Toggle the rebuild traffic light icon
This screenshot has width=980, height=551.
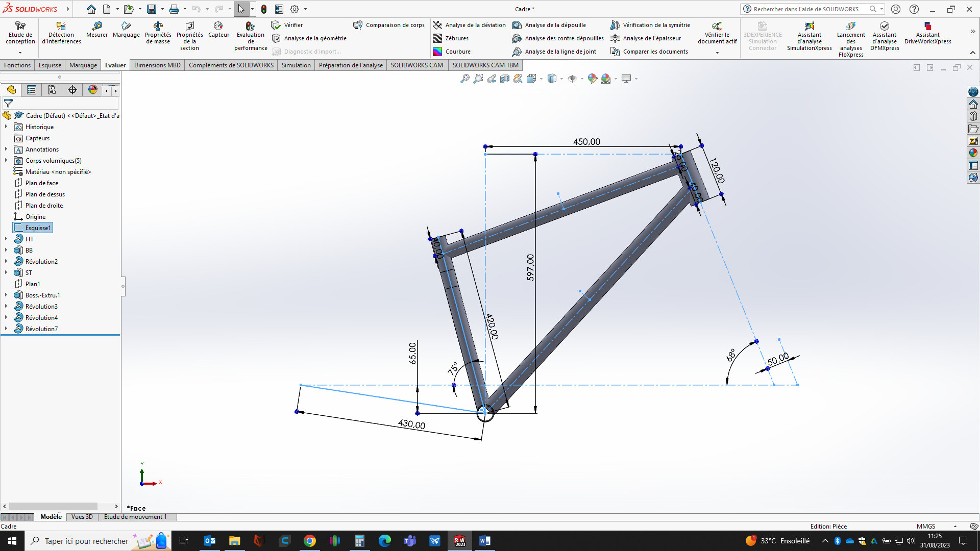point(264,9)
